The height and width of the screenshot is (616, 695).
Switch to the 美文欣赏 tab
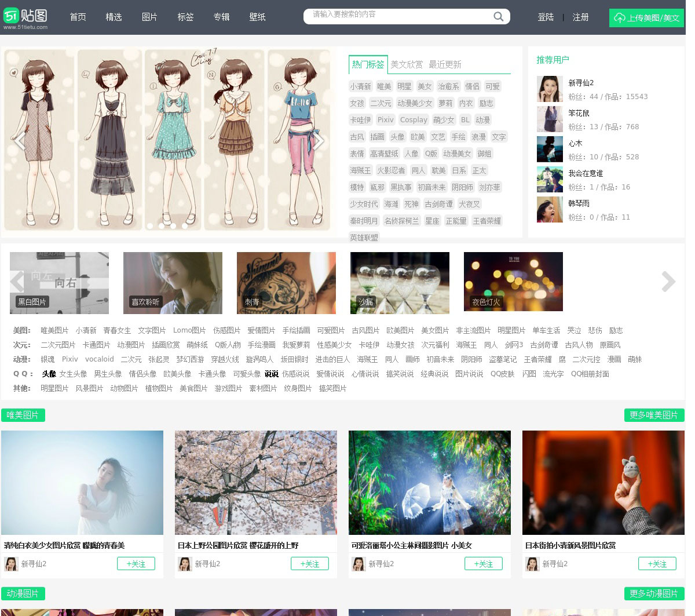pos(407,64)
